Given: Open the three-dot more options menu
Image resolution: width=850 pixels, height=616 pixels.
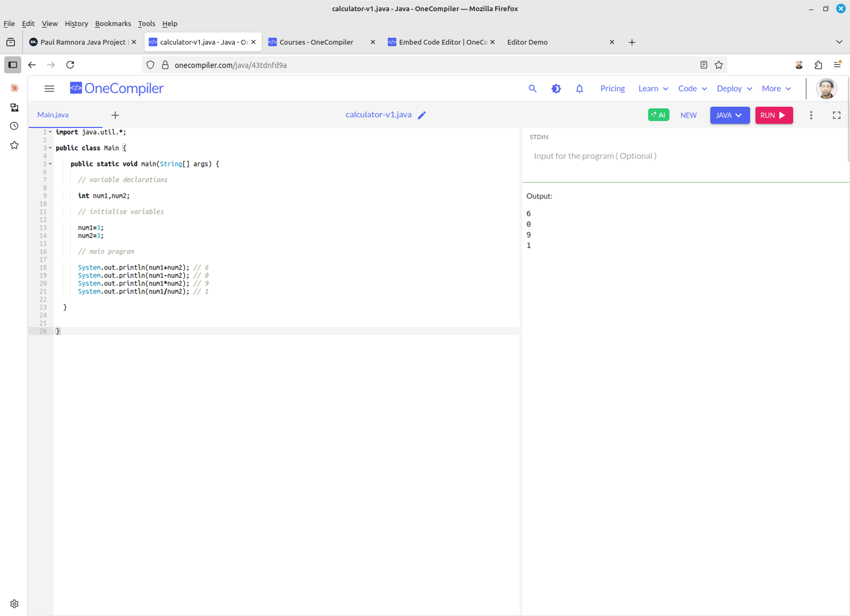Looking at the screenshot, I should click(811, 115).
